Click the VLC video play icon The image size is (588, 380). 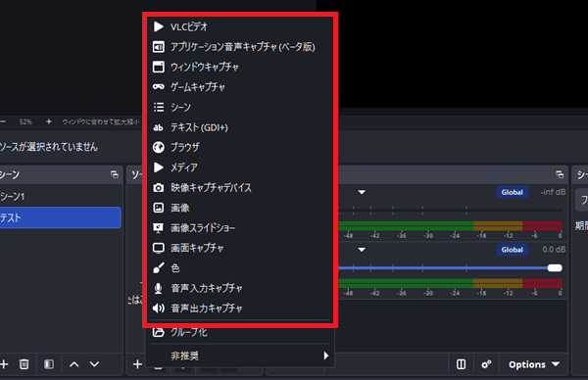pos(159,26)
